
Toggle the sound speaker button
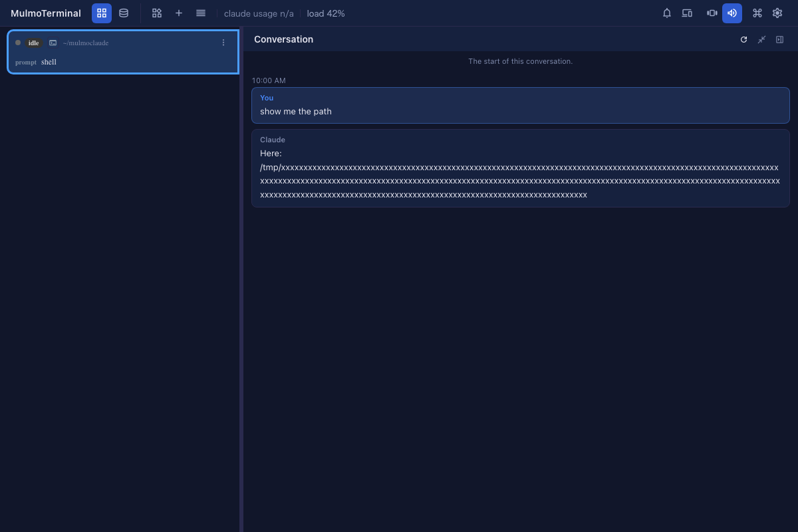pyautogui.click(x=732, y=13)
